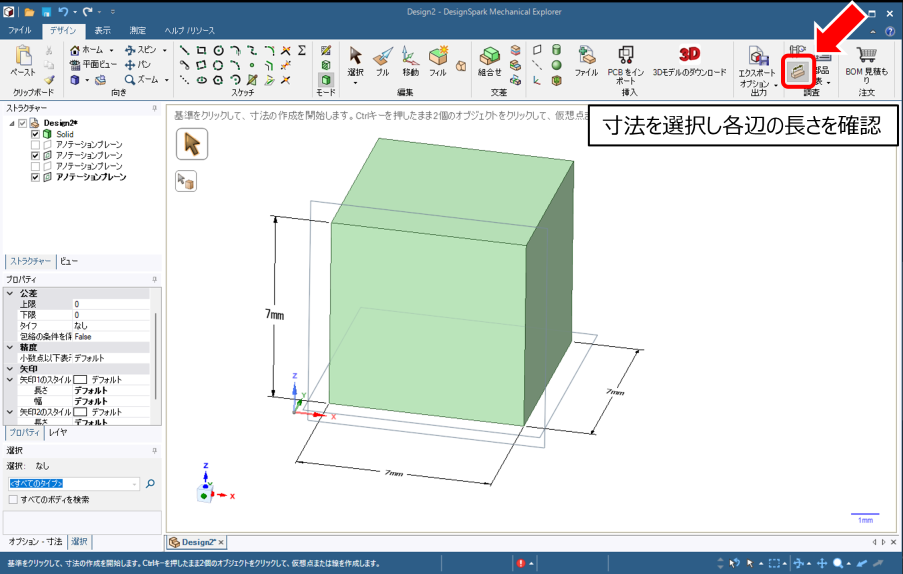Click the Pan (パン) view tool
This screenshot has height=574, width=903.
(x=139, y=64)
